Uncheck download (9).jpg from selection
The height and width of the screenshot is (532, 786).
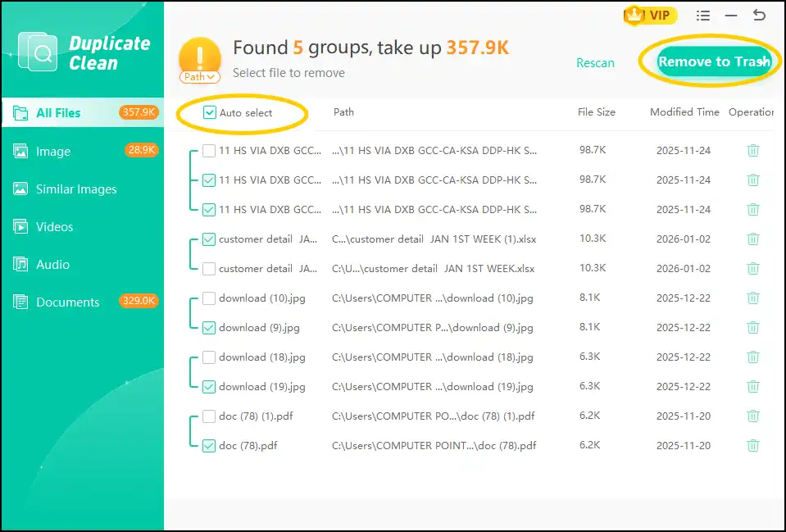pyautogui.click(x=209, y=327)
